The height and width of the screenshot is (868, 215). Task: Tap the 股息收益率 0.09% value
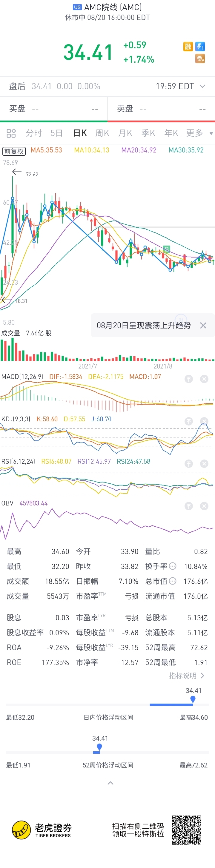59,633
